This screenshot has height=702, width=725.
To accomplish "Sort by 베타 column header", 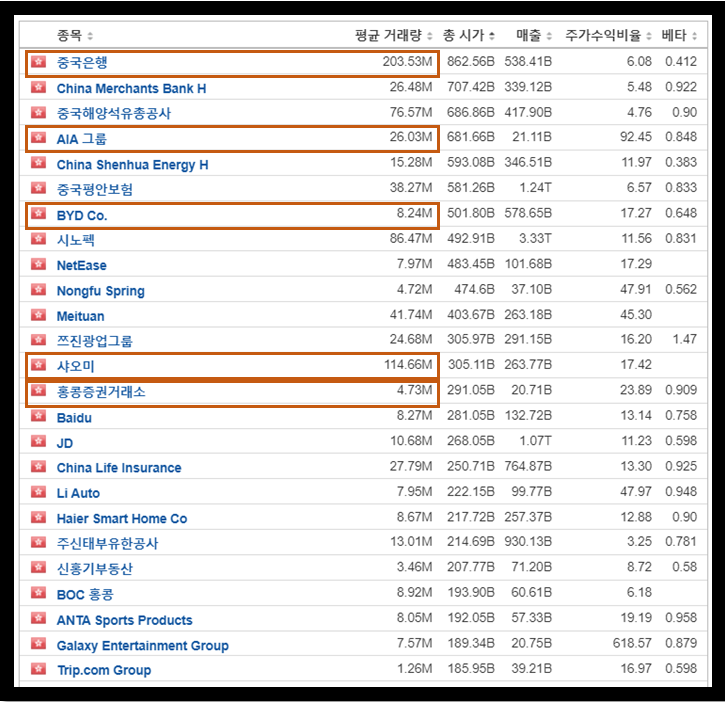I will (679, 35).
